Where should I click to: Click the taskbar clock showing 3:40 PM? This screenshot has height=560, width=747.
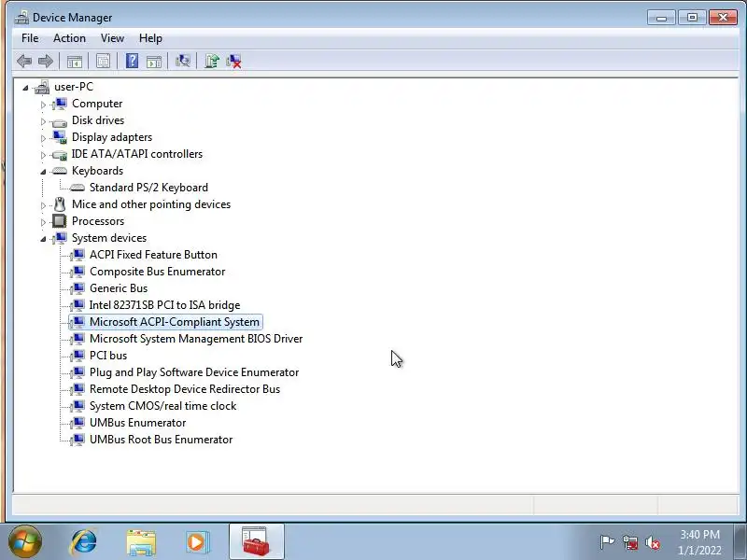pos(699,542)
